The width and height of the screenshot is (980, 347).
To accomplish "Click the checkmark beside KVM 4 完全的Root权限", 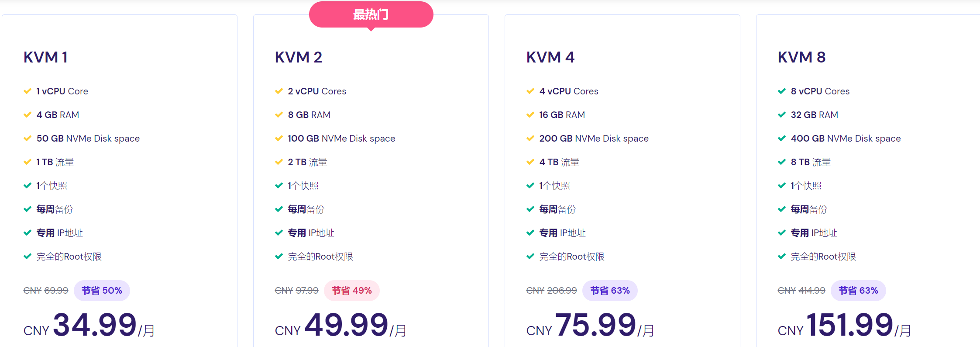I will (530, 257).
